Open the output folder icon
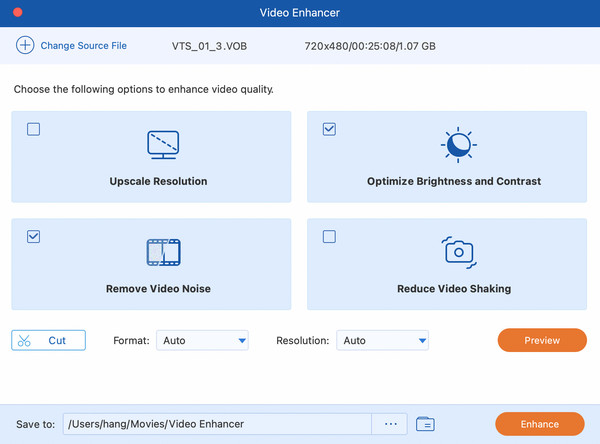The width and height of the screenshot is (600, 444). (424, 424)
